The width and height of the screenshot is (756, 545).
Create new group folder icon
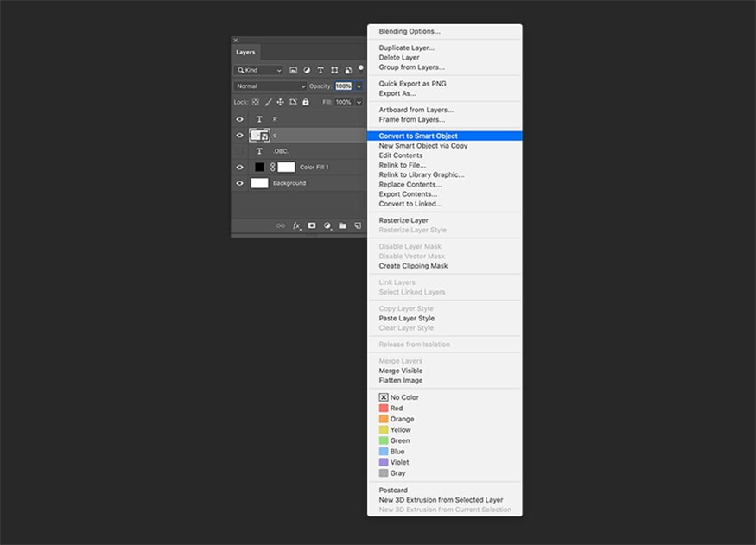click(342, 225)
